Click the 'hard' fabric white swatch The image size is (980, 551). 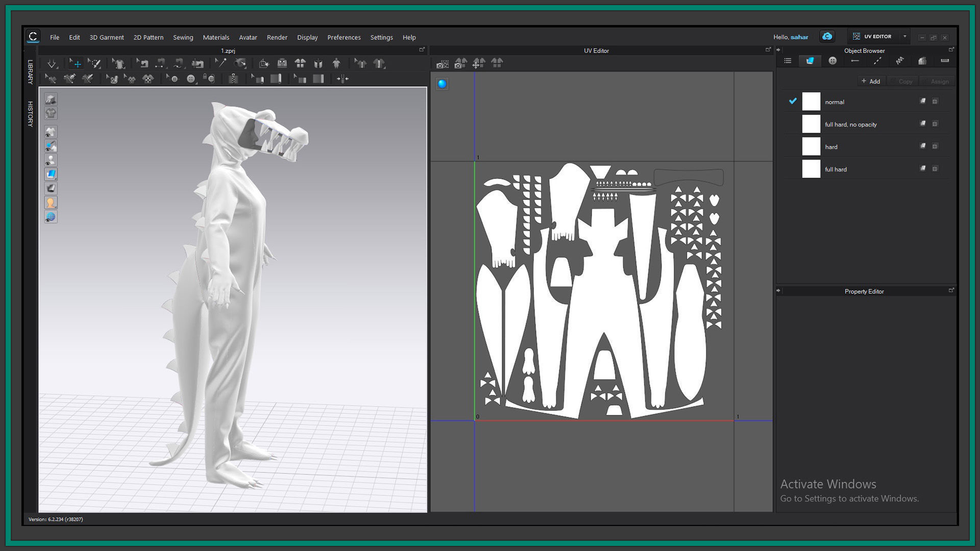pyautogui.click(x=811, y=146)
